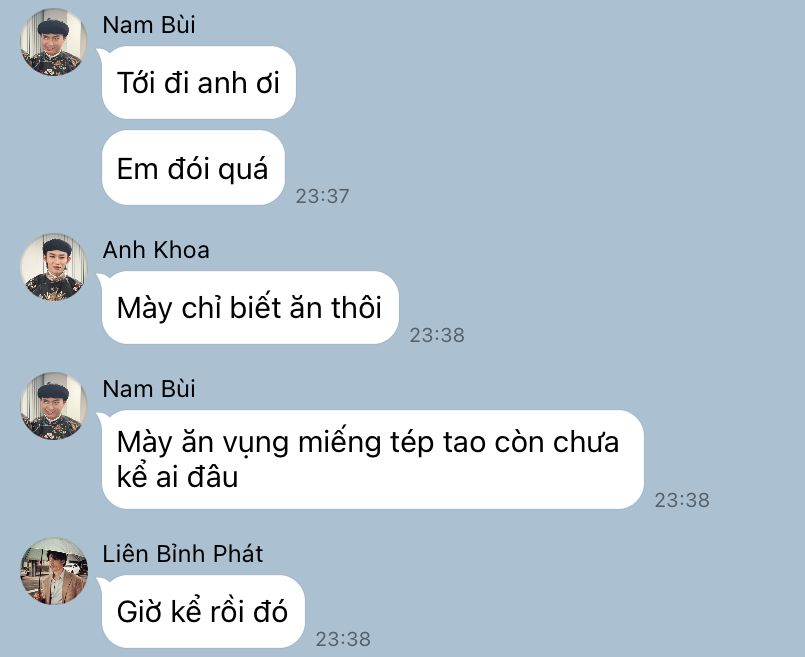Click sender name 'Nam Bùi' above 'Tới đi anh ơi'
The height and width of the screenshot is (657, 805).
149,25
